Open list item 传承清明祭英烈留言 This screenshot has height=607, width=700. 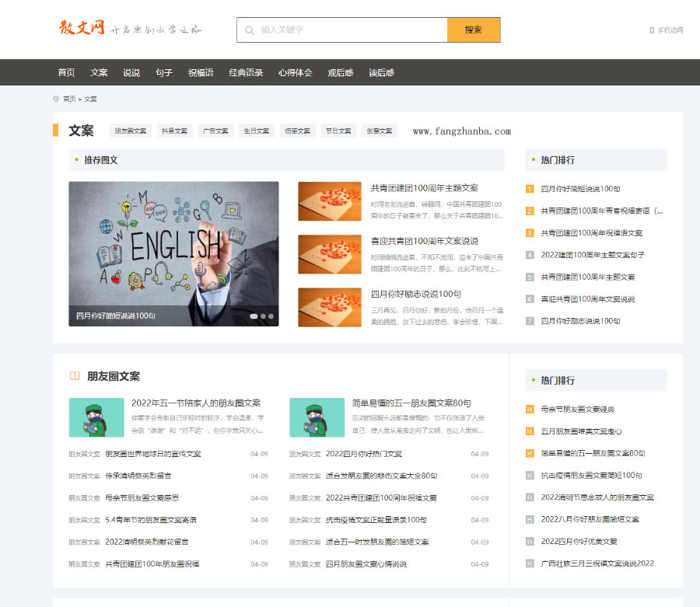point(138,476)
